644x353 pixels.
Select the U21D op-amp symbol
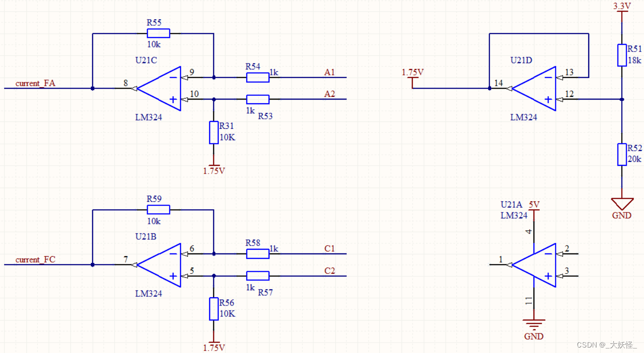point(534,88)
